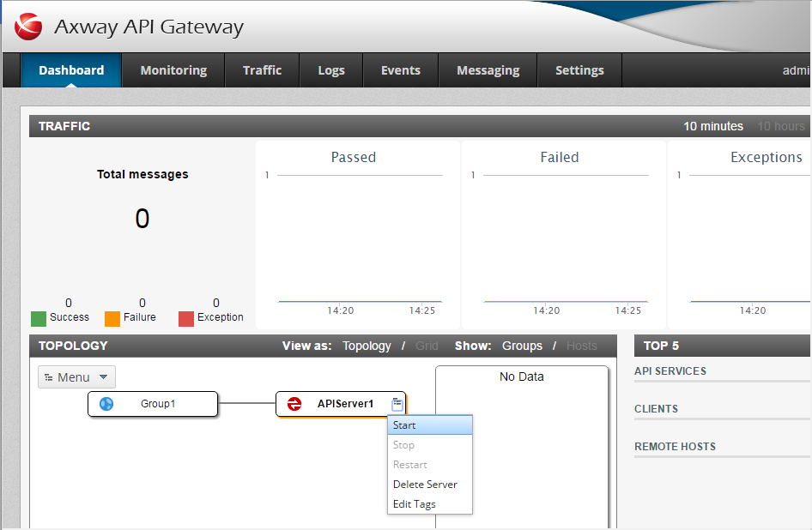Select Edit Tags in context menu
This screenshot has height=530, width=812.
414,504
